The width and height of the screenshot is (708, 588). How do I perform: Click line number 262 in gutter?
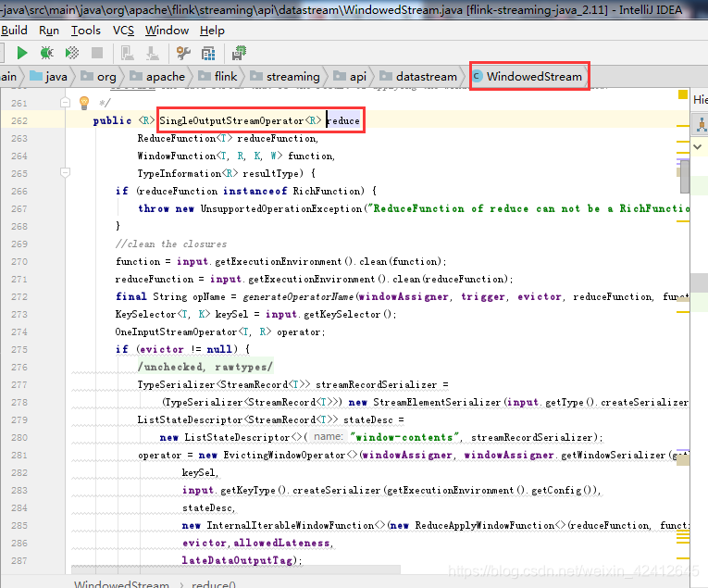point(19,120)
